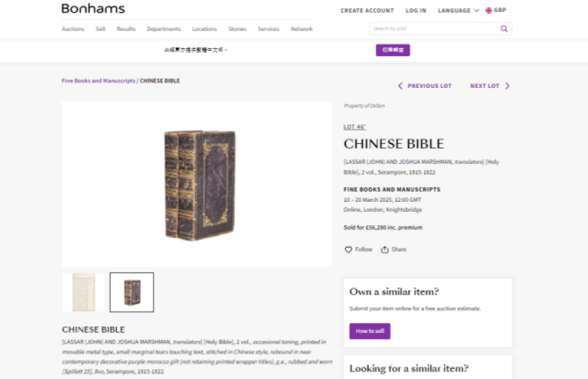Click the Share icon
The image size is (588, 379).
[x=384, y=249]
